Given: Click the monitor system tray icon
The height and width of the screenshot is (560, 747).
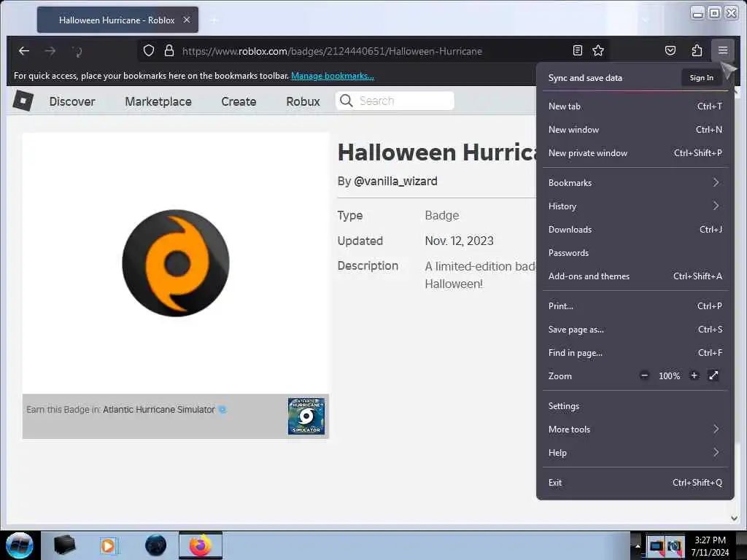Looking at the screenshot, I should [657, 545].
